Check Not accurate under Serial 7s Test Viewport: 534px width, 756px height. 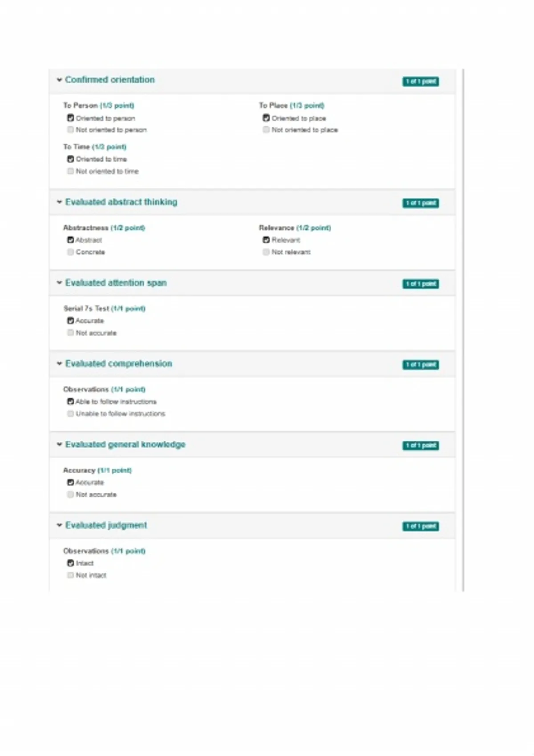(x=70, y=333)
